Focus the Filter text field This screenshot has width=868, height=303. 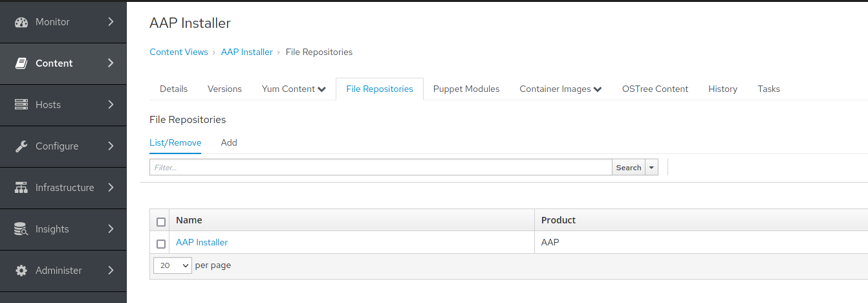380,168
